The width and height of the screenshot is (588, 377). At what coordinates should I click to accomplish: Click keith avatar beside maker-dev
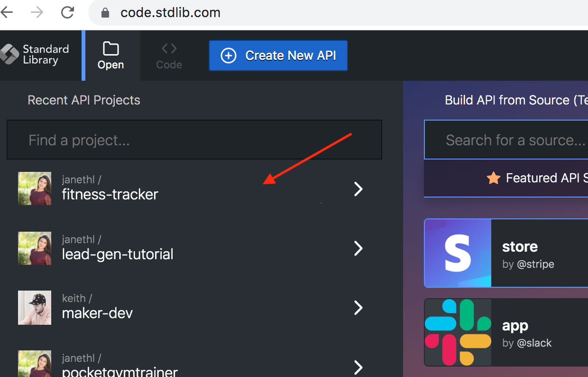tap(35, 308)
